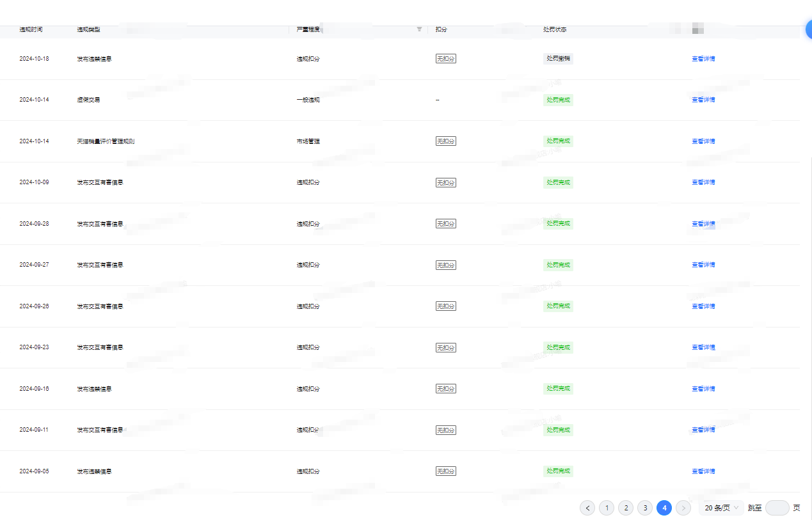Click the 违规类型 column header
Viewport: 812px width, 520px height.
pyautogui.click(x=88, y=29)
